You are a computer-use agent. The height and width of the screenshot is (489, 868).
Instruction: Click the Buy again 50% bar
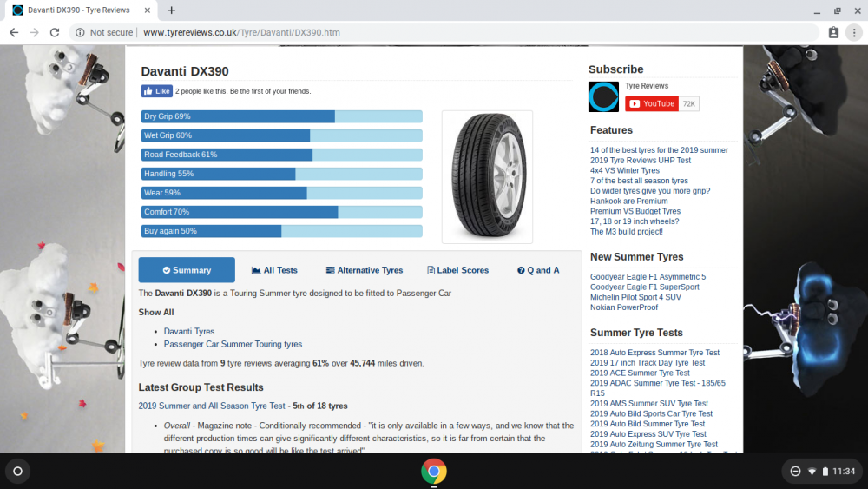(282, 231)
